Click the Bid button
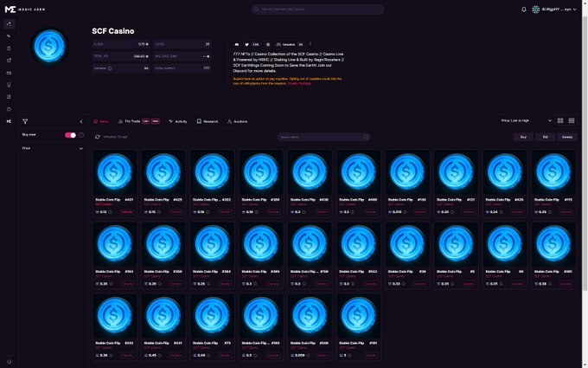 tap(546, 137)
